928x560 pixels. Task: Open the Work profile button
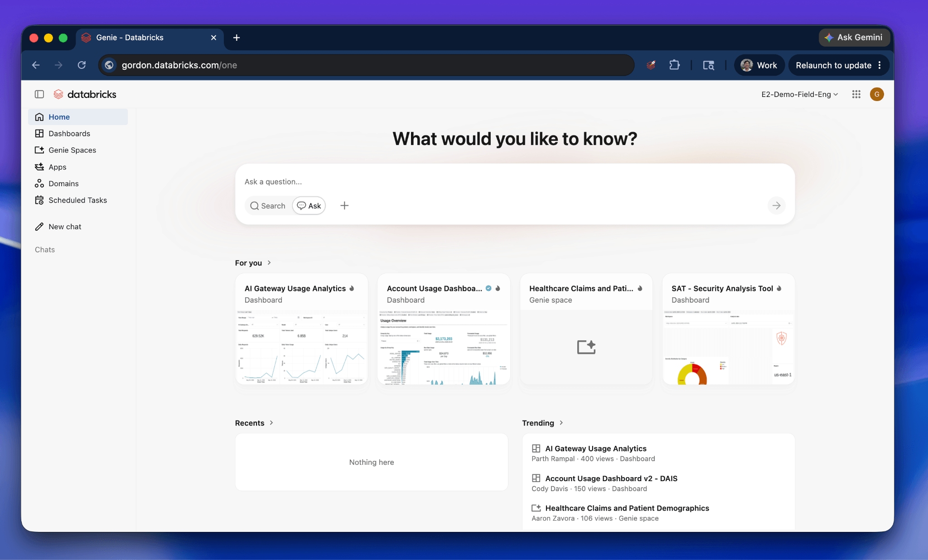click(759, 65)
